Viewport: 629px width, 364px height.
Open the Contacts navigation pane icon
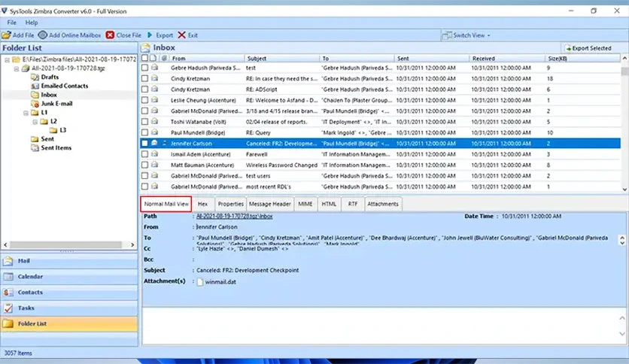point(8,293)
